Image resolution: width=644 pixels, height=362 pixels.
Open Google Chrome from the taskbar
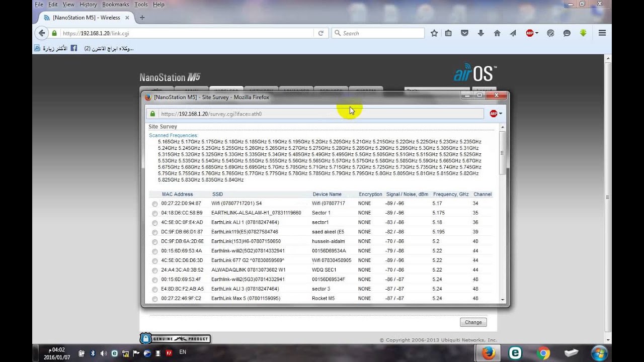coord(543,353)
